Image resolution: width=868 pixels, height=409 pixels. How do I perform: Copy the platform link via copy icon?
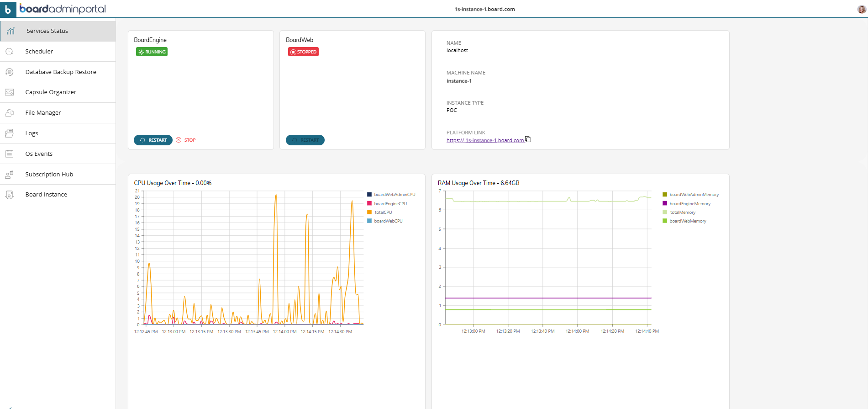(x=528, y=139)
